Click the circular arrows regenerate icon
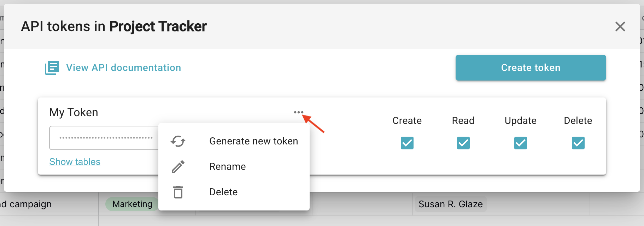Image resolution: width=644 pixels, height=226 pixels. [178, 141]
